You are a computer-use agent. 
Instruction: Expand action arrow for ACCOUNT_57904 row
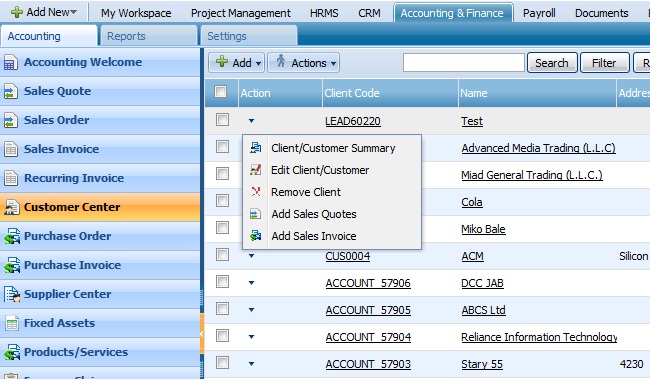coord(251,337)
